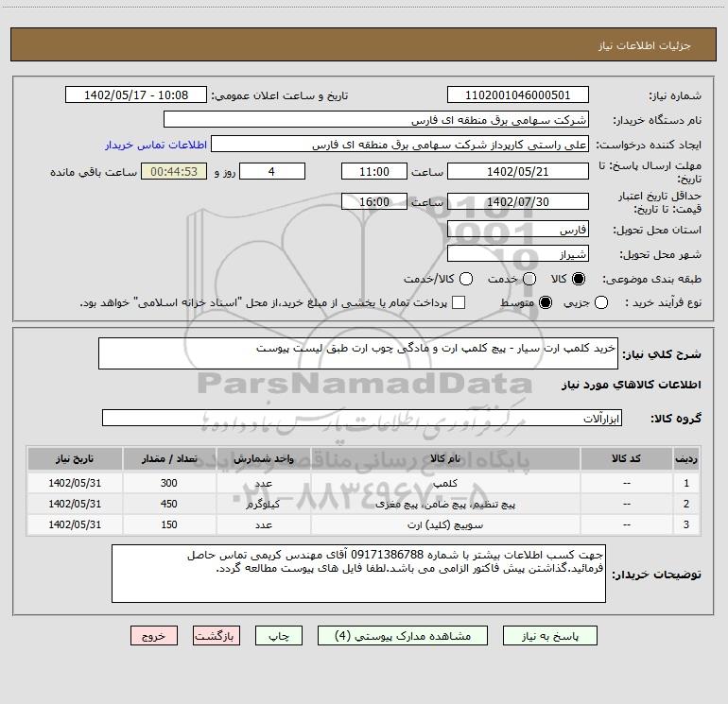
Task: Click quantity 450 in row 2
Action: pos(169,504)
